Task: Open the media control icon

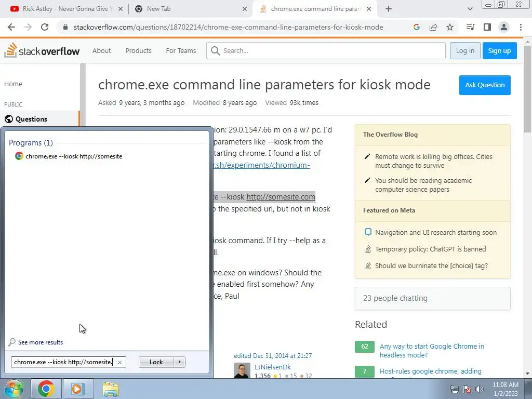Action: (x=470, y=27)
